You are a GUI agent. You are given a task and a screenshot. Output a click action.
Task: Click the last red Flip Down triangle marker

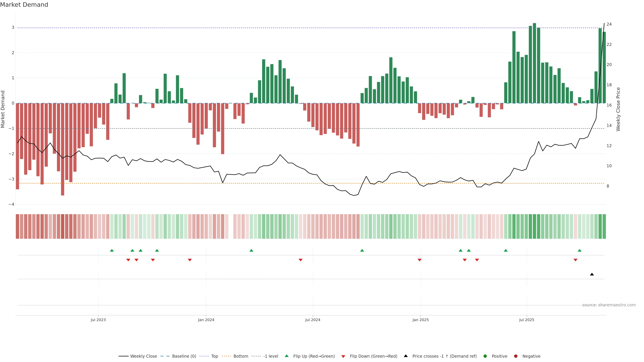(575, 260)
